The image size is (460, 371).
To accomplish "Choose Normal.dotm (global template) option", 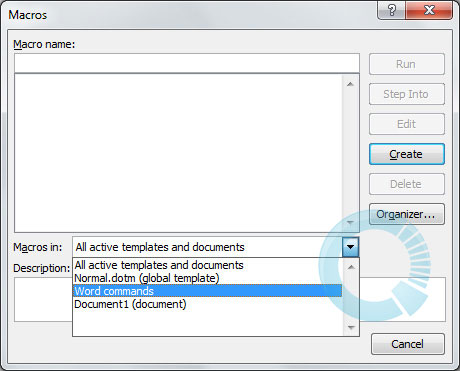I will tap(207, 278).
